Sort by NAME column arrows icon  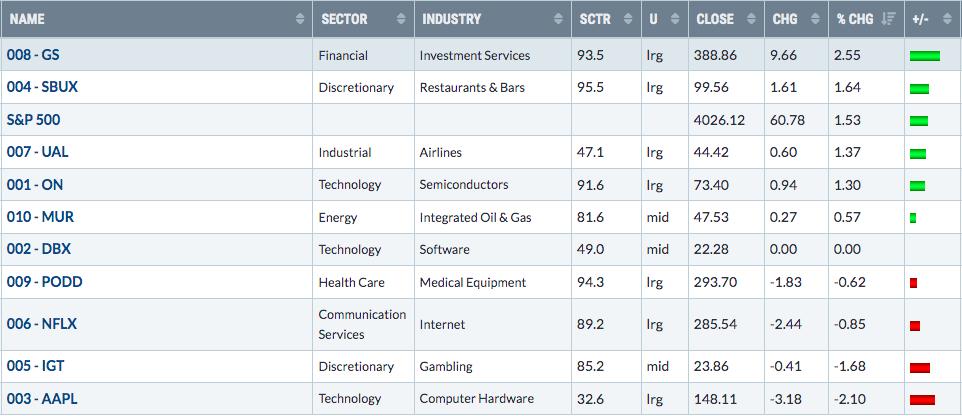[300, 19]
